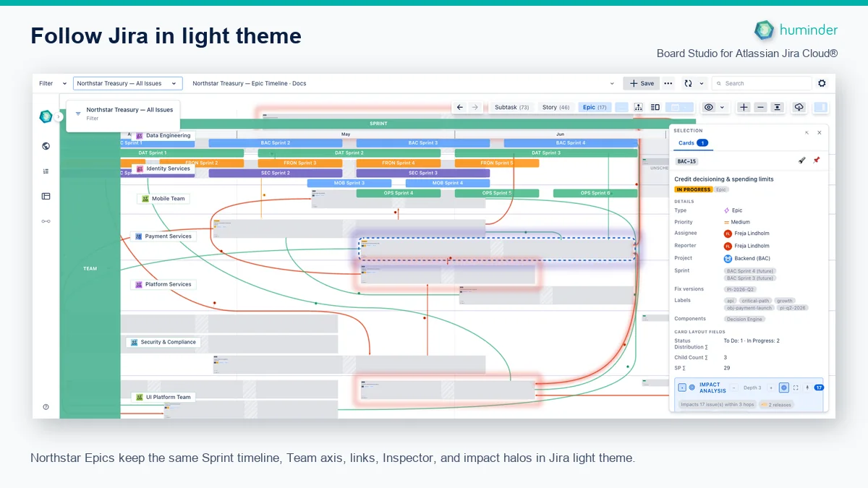The width and height of the screenshot is (868, 488).
Task: Click the Impact Analysis pin icon
Action: [x=807, y=388]
